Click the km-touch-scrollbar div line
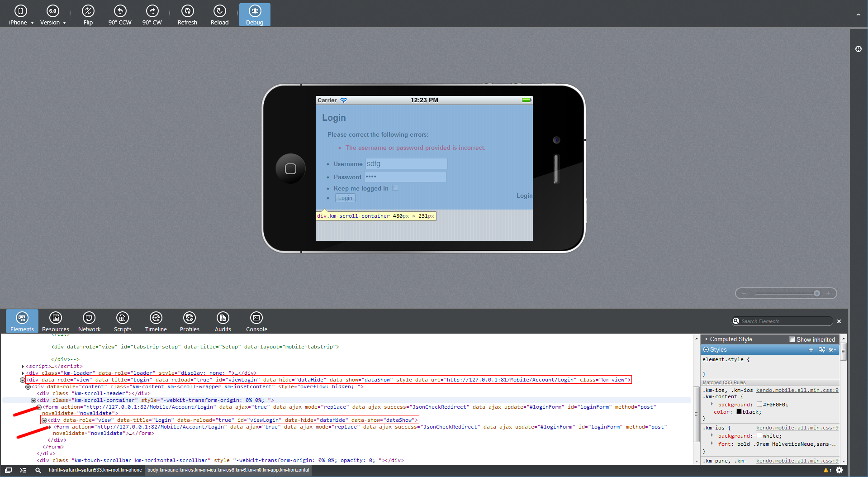 point(220,461)
